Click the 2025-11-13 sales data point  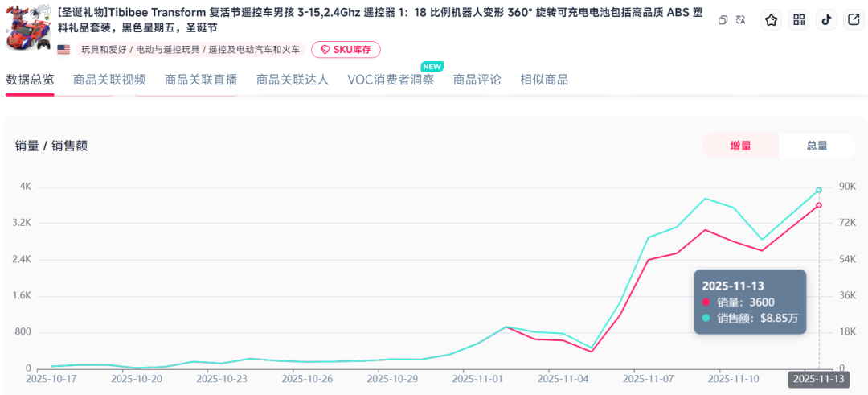tap(818, 205)
